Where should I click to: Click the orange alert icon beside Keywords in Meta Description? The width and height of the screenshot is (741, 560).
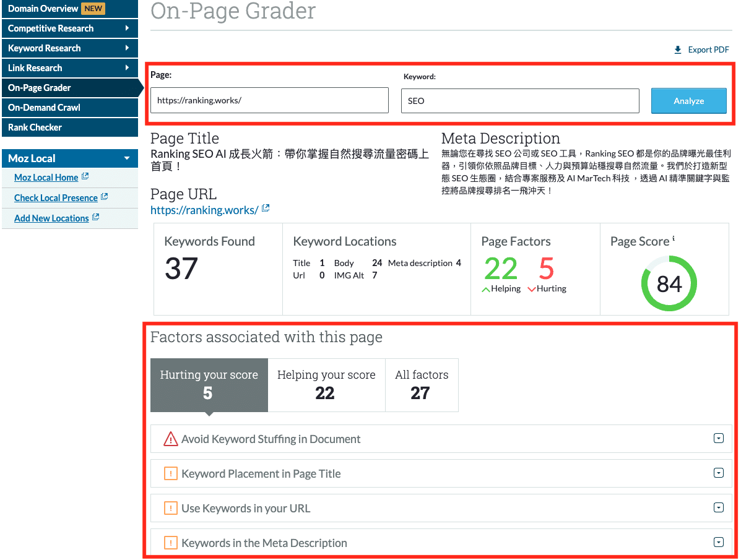pos(170,543)
